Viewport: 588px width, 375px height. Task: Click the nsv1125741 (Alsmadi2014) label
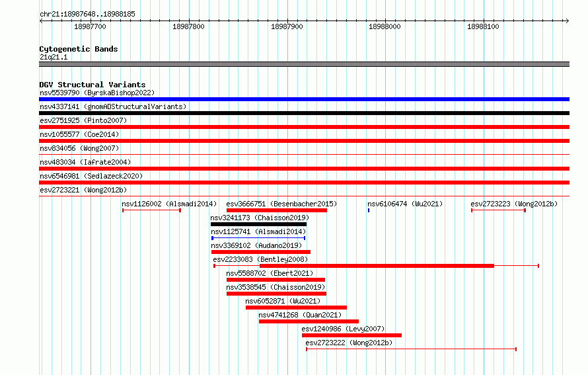pyautogui.click(x=258, y=231)
